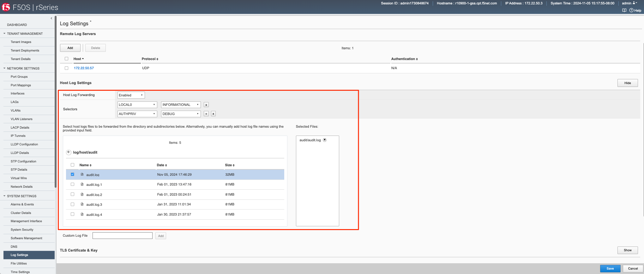The height and width of the screenshot is (274, 644).
Task: Click the file icon beside audit.log.2
Action: pyautogui.click(x=82, y=194)
